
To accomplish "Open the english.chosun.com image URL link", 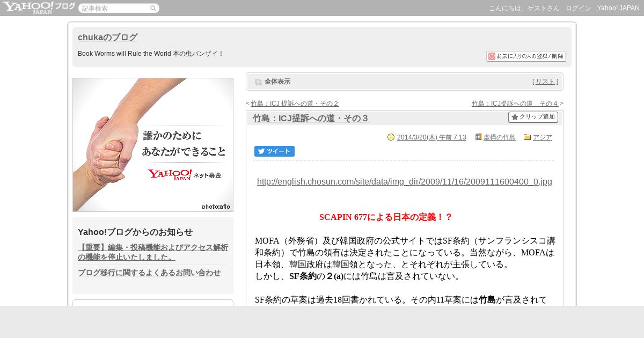I will (x=405, y=182).
